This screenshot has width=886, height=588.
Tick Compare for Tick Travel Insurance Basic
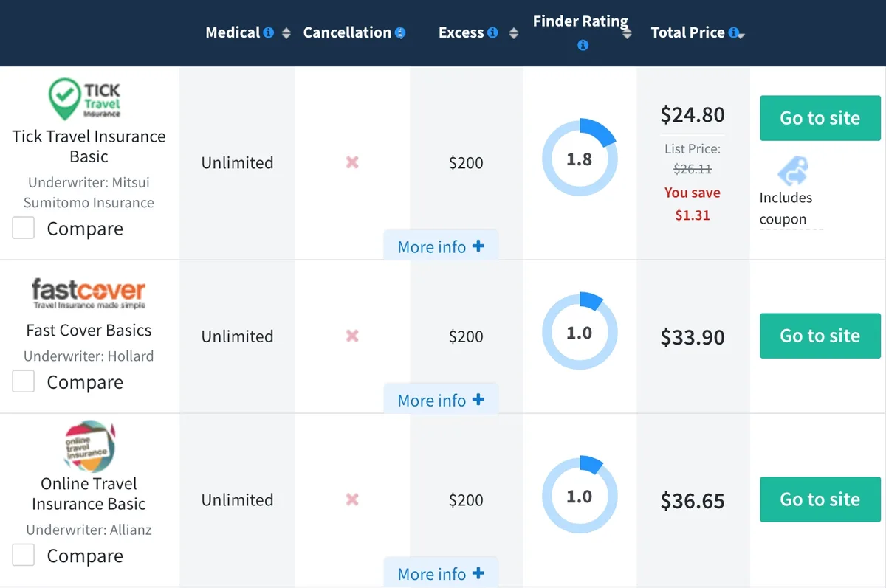(23, 228)
